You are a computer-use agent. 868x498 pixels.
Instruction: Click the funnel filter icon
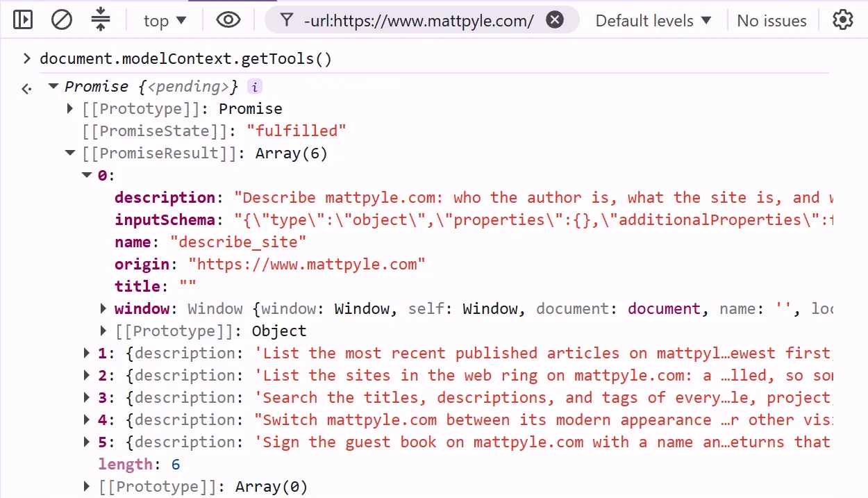[x=286, y=20]
